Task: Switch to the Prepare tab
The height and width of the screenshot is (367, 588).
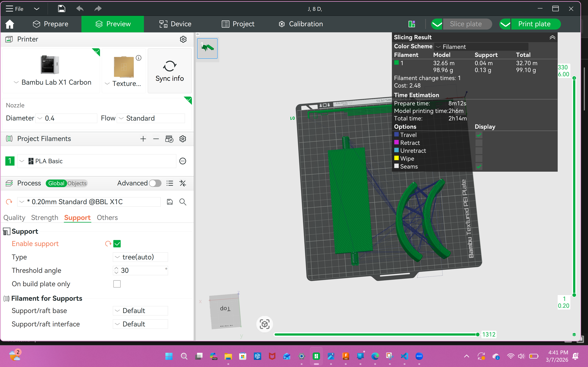Action: pos(51,24)
